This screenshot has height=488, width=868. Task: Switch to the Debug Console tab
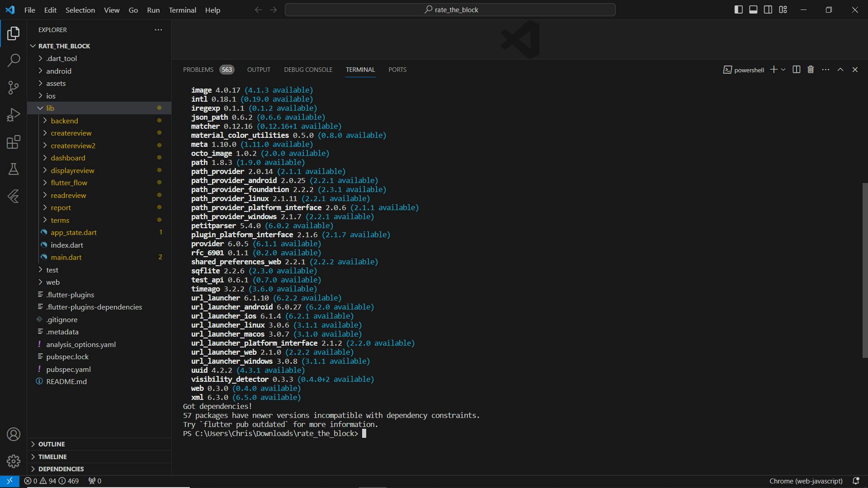[308, 70]
